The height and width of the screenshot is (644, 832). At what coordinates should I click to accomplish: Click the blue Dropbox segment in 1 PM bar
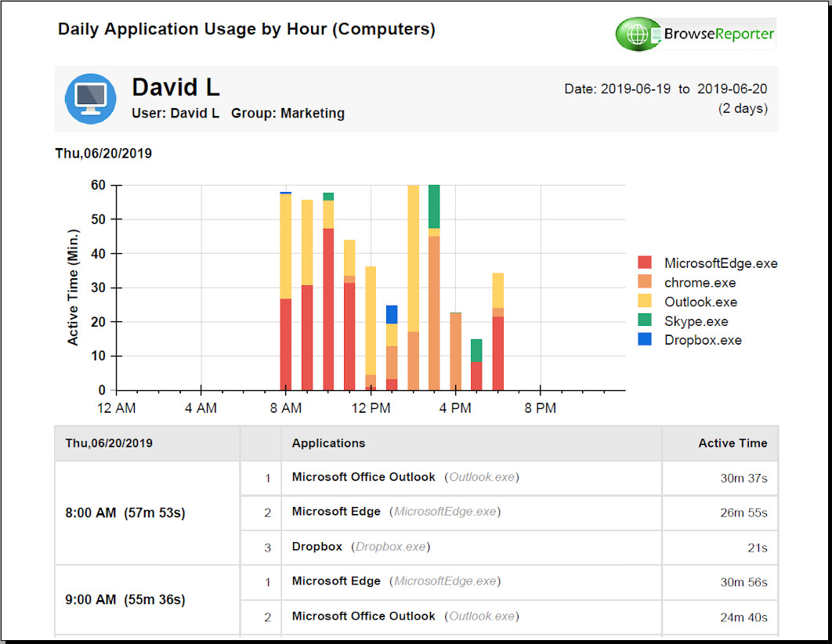[x=392, y=314]
